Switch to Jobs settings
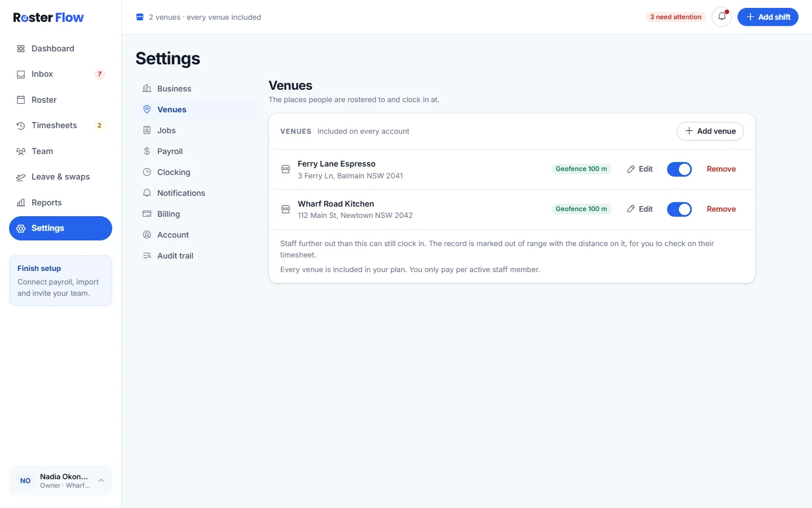Screen dimensions: 812x508 (x=195, y=130)
